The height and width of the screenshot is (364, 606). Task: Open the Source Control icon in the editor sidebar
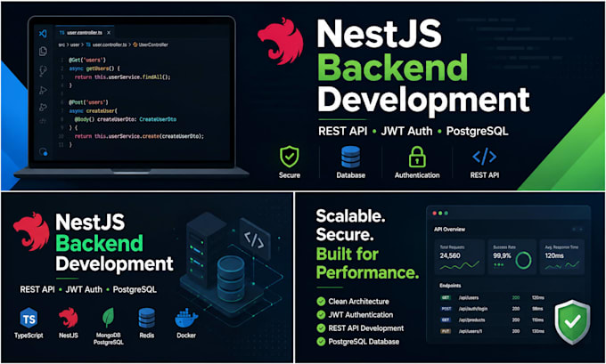(x=43, y=70)
